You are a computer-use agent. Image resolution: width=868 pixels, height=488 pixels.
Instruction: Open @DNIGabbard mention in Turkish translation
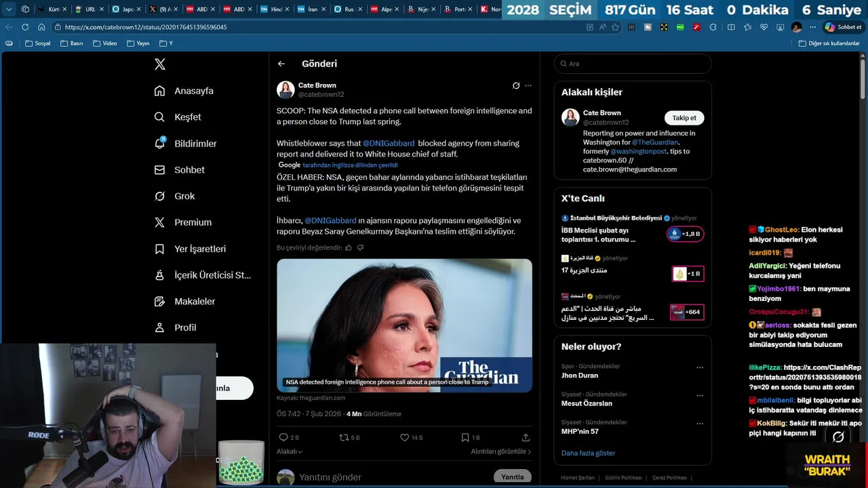[x=330, y=221]
